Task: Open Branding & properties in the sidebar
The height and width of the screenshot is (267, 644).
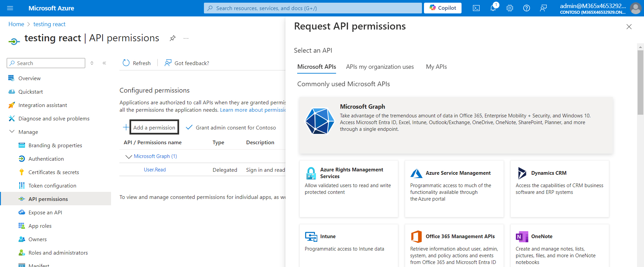Action: coord(55,145)
